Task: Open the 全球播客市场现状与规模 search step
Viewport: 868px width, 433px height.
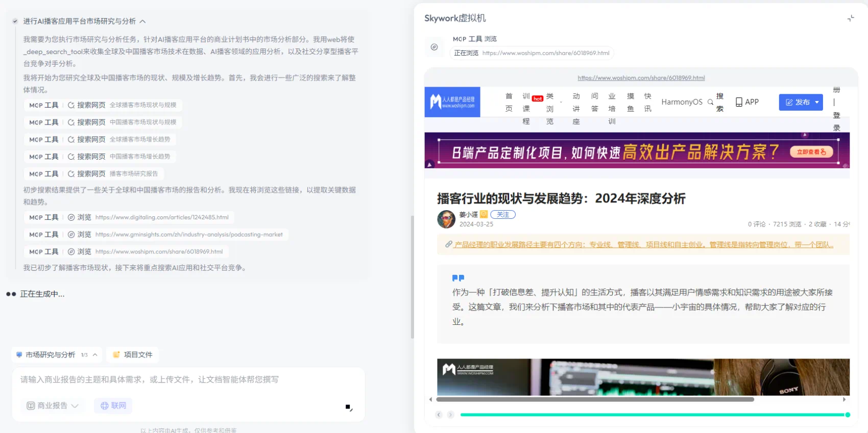Action: click(x=103, y=105)
